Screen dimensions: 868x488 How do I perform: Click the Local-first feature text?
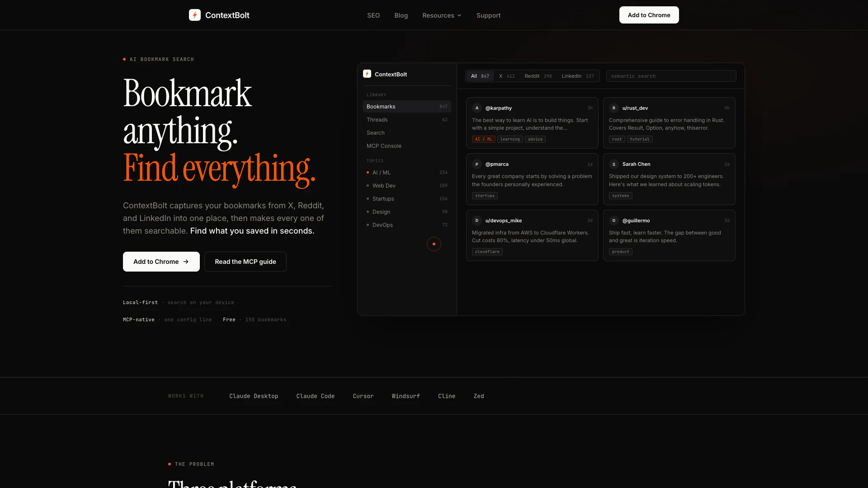click(x=179, y=302)
